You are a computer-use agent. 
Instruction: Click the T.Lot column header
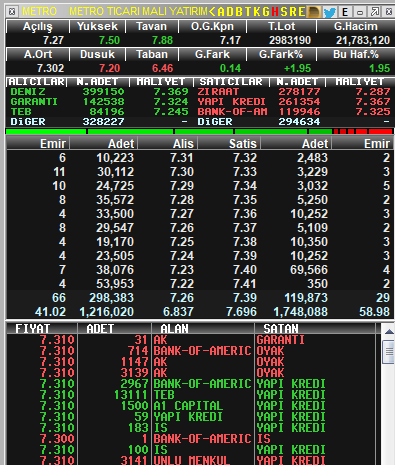point(281,26)
